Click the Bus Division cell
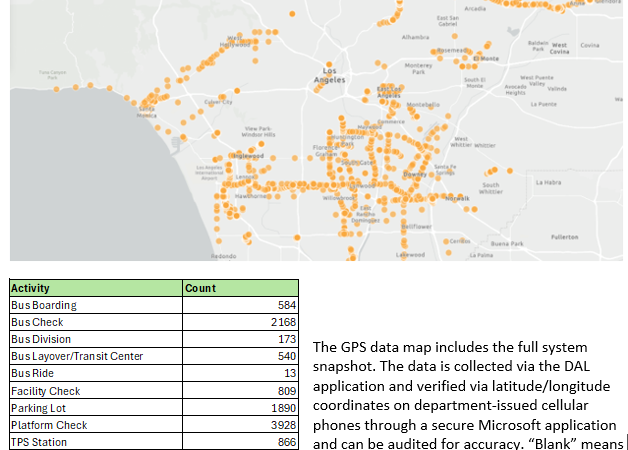Viewport: 628px width, 450px height. (x=96, y=339)
